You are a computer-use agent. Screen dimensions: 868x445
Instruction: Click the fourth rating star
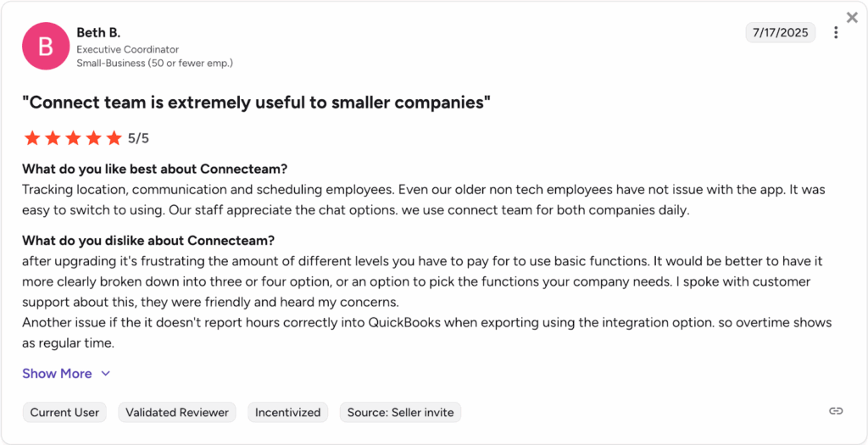(94, 138)
